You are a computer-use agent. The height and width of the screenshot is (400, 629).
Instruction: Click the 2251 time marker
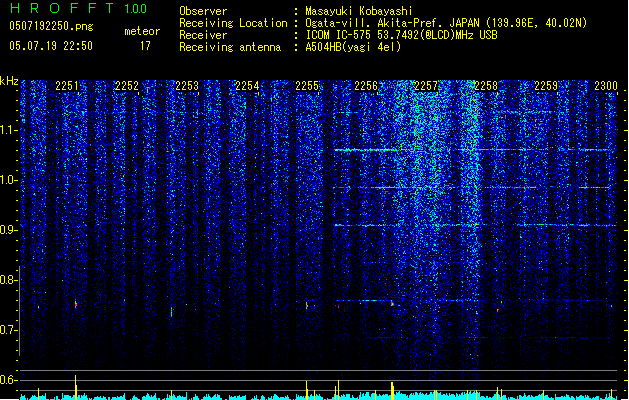pyautogui.click(x=67, y=86)
